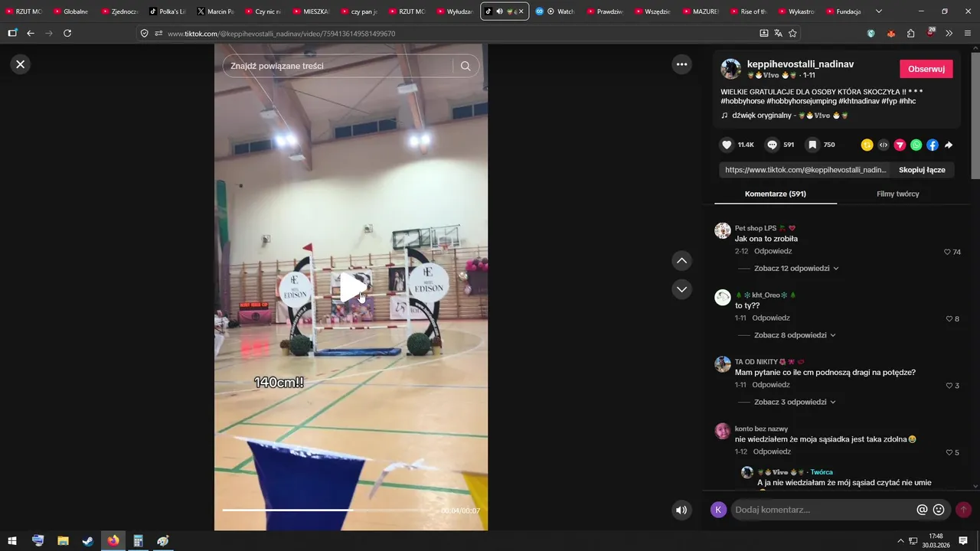Screen dimensions: 980x551
Task: Open Calculator from the taskbar
Action: (x=138, y=541)
